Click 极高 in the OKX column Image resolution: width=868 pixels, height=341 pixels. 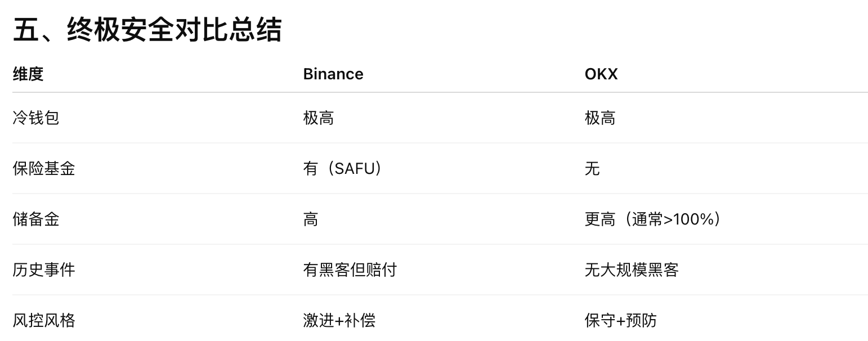tap(599, 118)
